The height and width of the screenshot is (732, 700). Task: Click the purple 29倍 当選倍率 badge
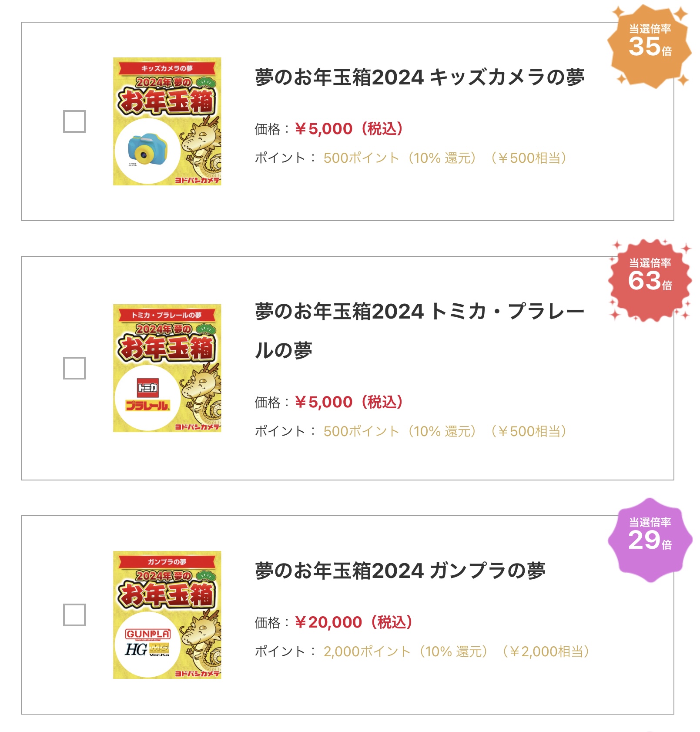click(650, 540)
